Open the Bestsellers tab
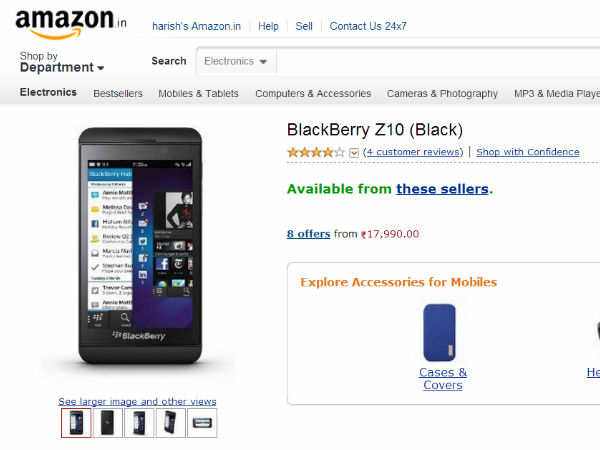This screenshot has height=450, width=600. (x=118, y=94)
